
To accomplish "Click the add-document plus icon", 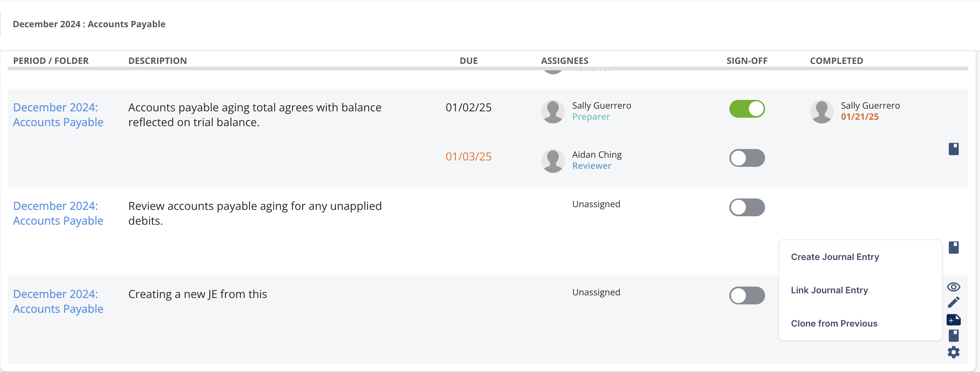I will point(953,320).
